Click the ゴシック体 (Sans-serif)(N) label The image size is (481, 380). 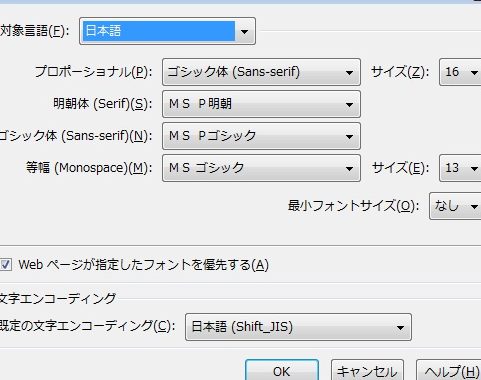click(76, 136)
